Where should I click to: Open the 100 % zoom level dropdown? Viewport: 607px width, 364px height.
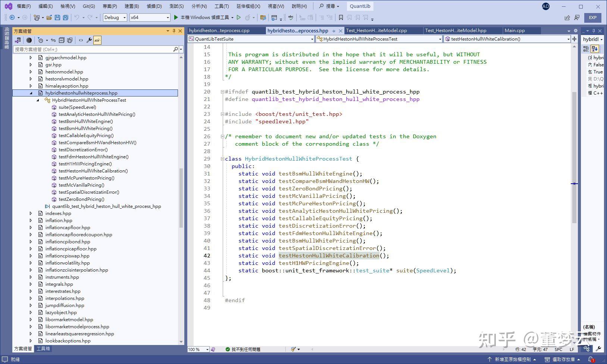pyautogui.click(x=198, y=349)
